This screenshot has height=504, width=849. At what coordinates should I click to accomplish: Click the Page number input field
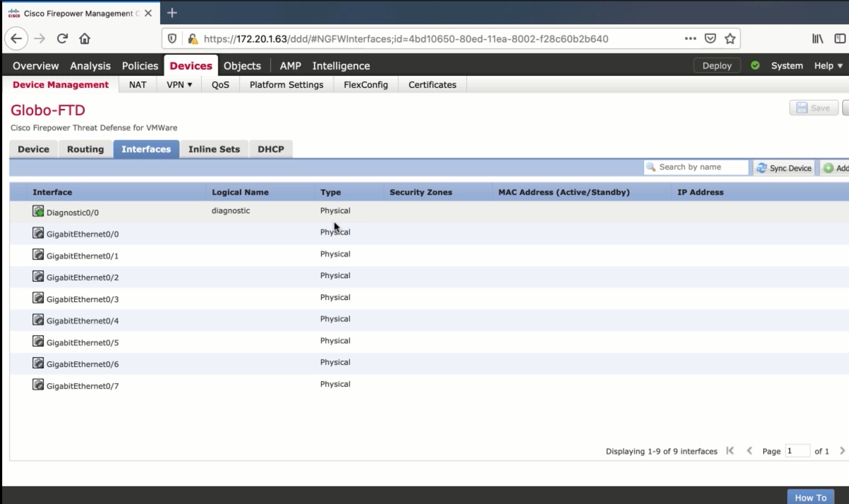pyautogui.click(x=797, y=451)
